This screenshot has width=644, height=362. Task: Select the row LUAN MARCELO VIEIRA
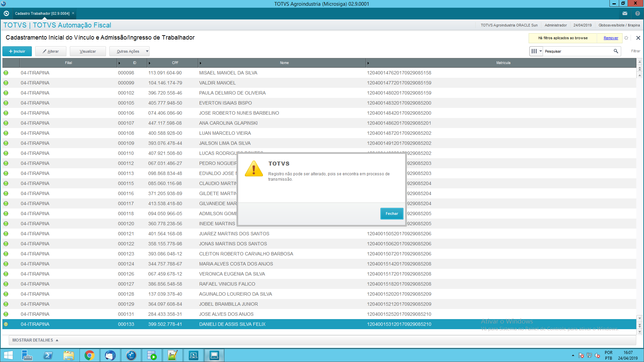click(x=319, y=133)
